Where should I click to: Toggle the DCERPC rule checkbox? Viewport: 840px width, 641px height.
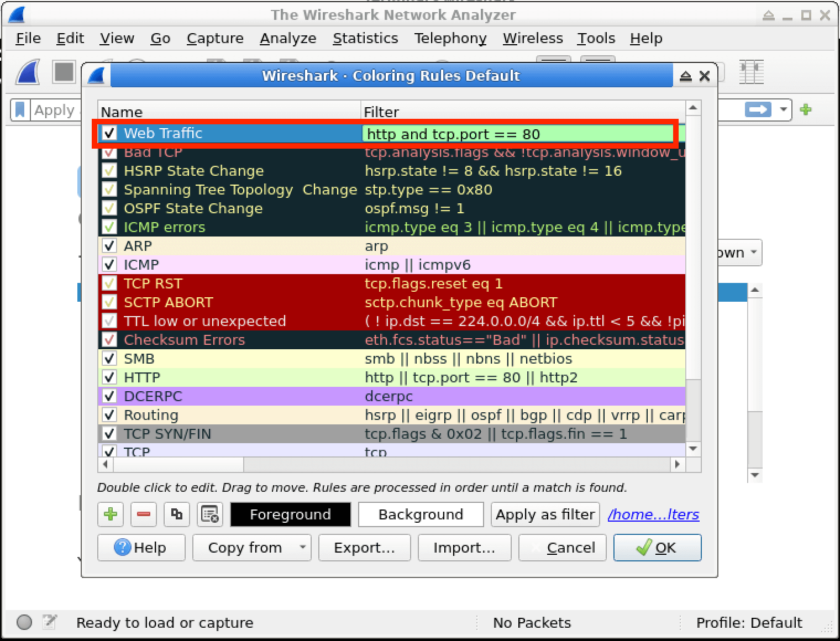point(109,396)
